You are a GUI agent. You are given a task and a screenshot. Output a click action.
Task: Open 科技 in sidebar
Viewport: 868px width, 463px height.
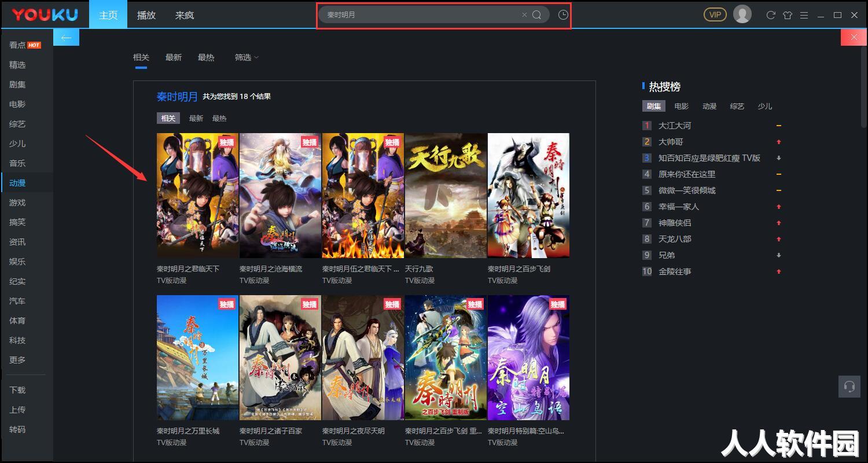tap(17, 340)
